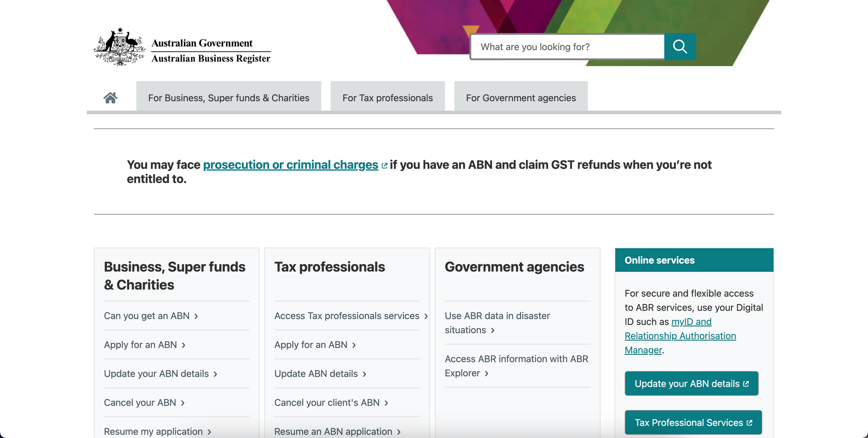Open the For Government agencies tab
The image size is (868, 438).
tap(521, 96)
